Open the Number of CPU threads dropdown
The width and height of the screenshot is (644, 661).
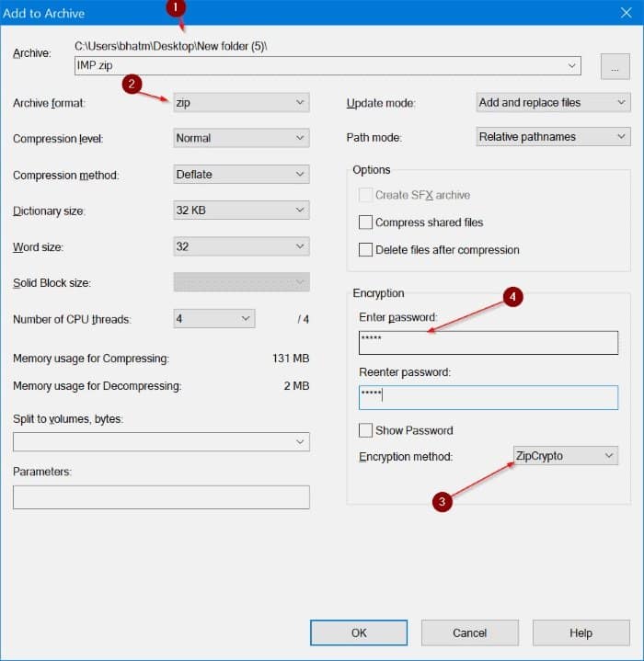click(x=214, y=318)
